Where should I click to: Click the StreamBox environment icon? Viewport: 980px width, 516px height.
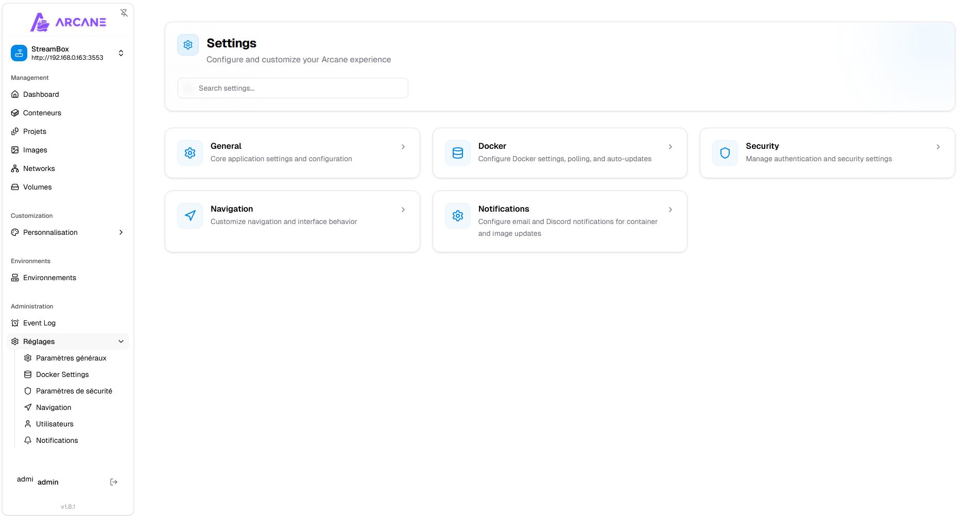point(19,53)
